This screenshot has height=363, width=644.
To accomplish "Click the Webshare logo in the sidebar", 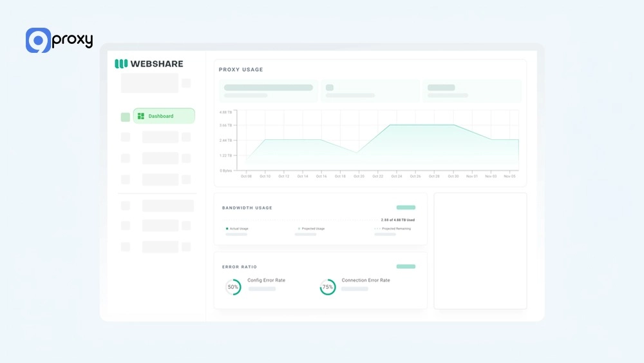I will click(x=149, y=64).
